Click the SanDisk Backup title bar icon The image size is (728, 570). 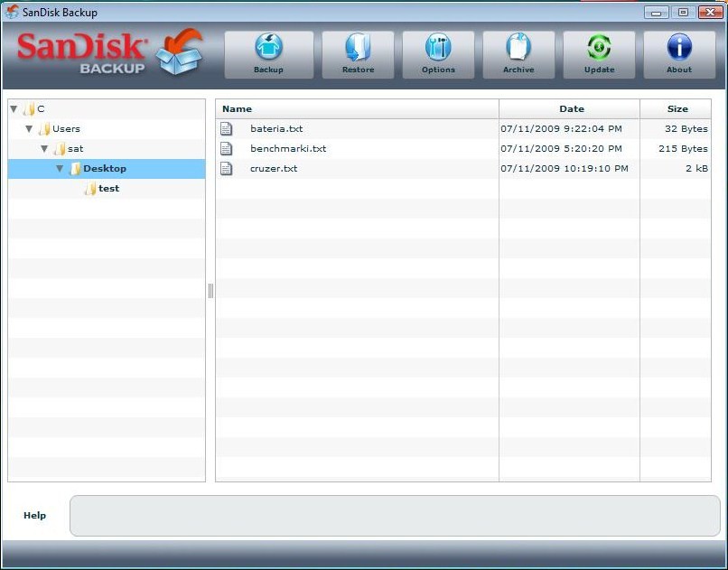[x=12, y=12]
